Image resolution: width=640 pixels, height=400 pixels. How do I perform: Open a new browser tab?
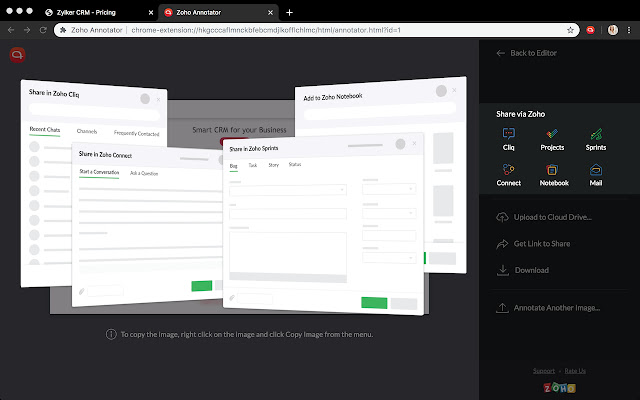point(290,12)
